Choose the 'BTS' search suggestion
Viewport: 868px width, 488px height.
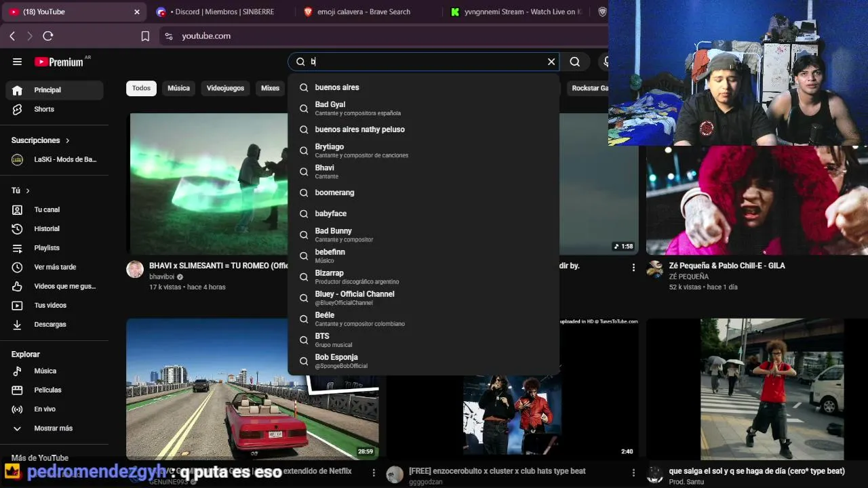[x=424, y=340]
